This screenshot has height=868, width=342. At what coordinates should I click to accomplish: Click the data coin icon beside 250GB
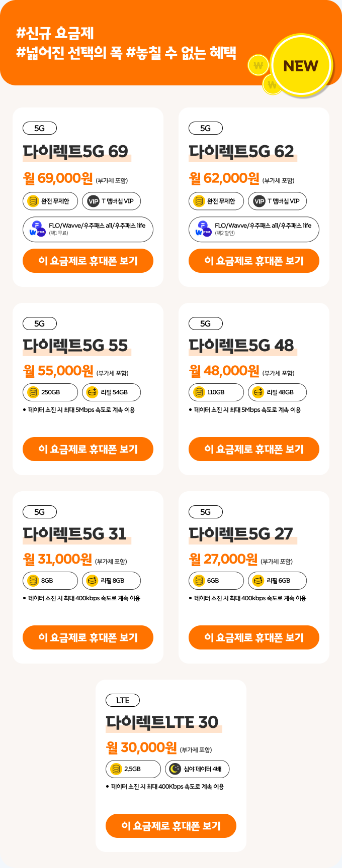pyautogui.click(x=33, y=392)
